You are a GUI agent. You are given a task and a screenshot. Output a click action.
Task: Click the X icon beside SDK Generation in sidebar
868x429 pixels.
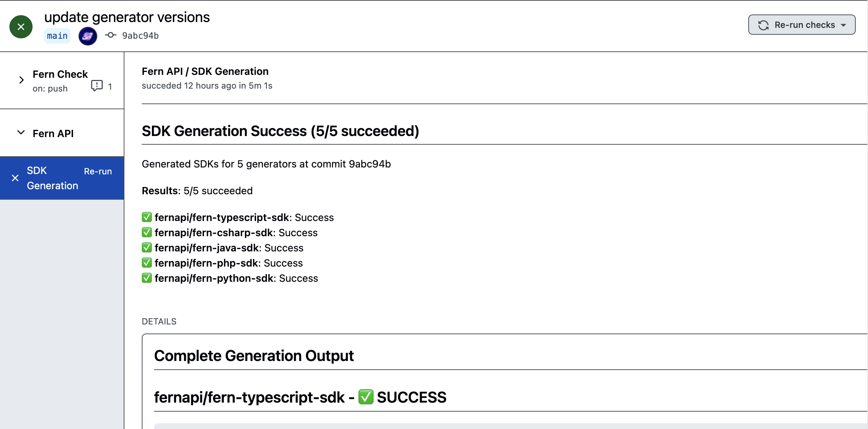tap(15, 178)
